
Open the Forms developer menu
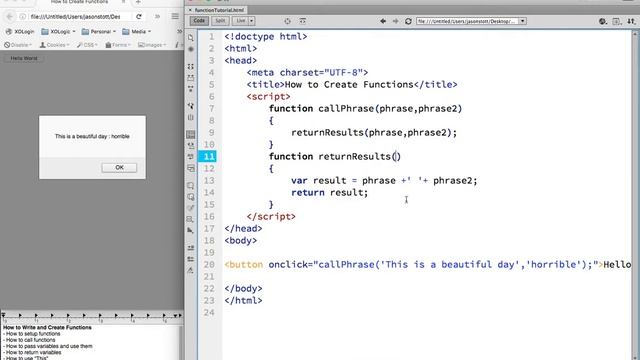click(118, 45)
